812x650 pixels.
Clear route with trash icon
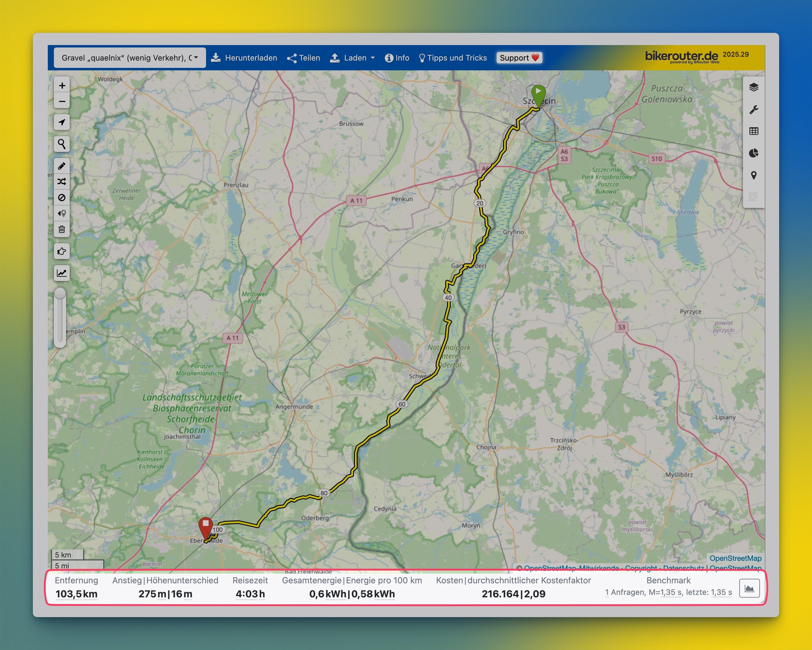(62, 229)
